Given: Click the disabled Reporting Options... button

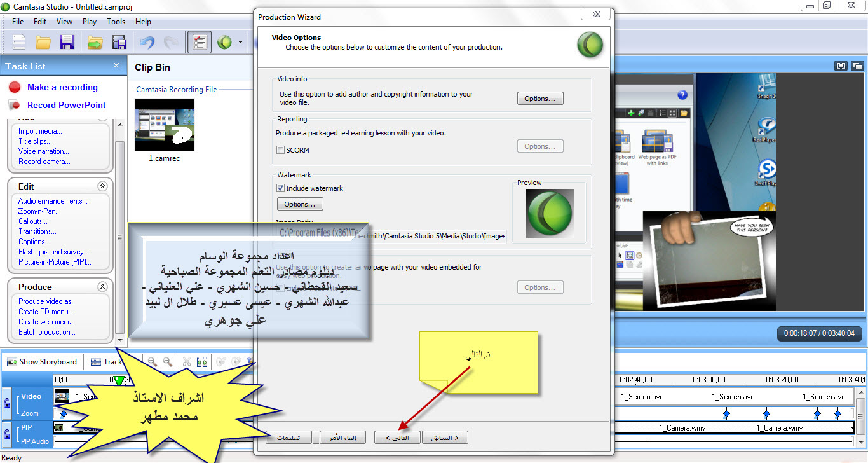Looking at the screenshot, I should [540, 146].
